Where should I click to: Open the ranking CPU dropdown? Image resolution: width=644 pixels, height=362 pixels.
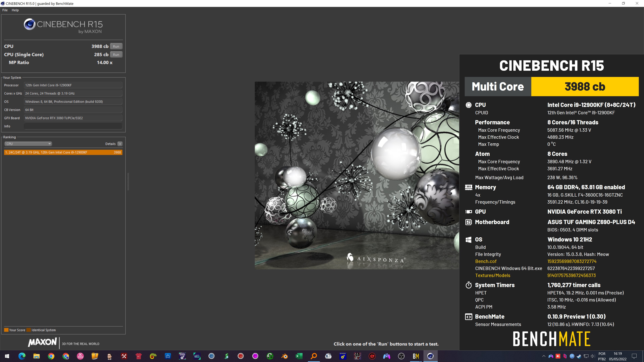28,144
